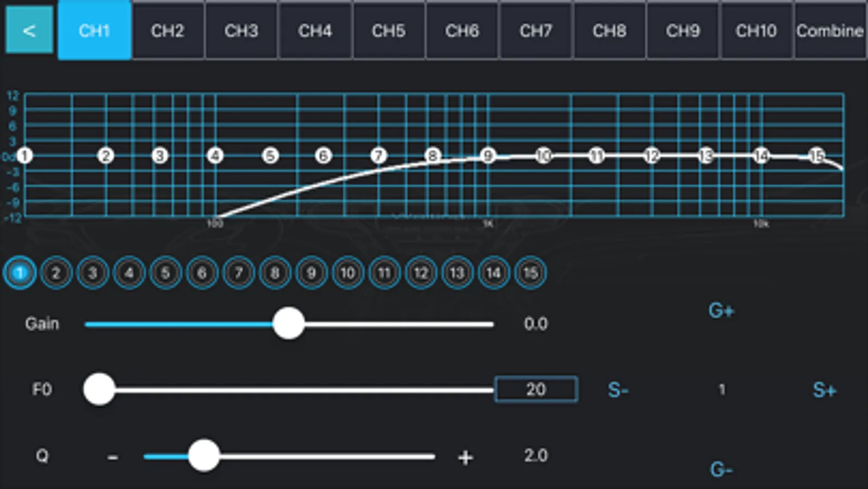Open the Combine tab

click(x=829, y=30)
